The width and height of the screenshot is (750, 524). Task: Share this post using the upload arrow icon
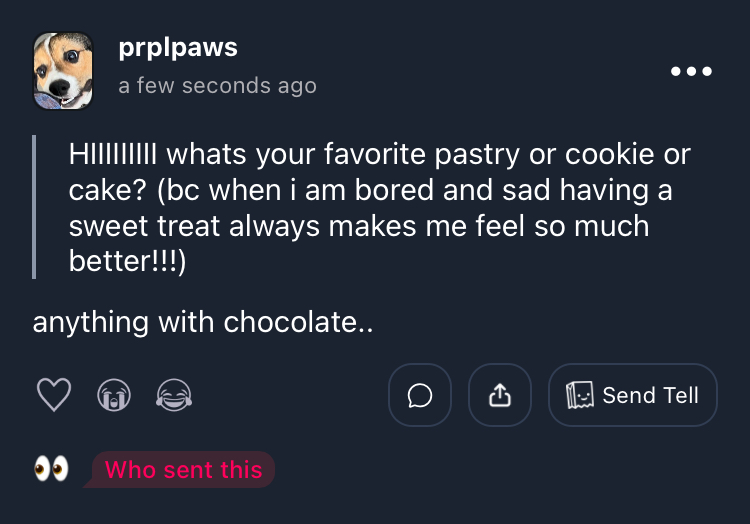click(500, 396)
